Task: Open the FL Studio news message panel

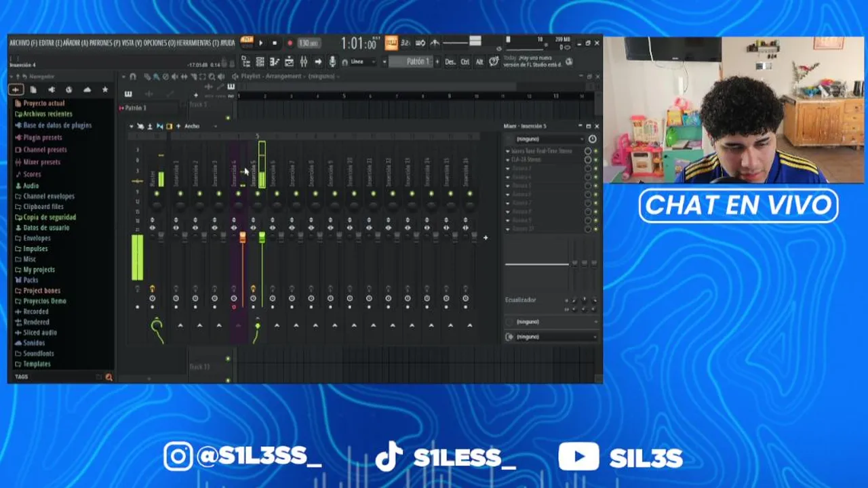Action: [533, 62]
